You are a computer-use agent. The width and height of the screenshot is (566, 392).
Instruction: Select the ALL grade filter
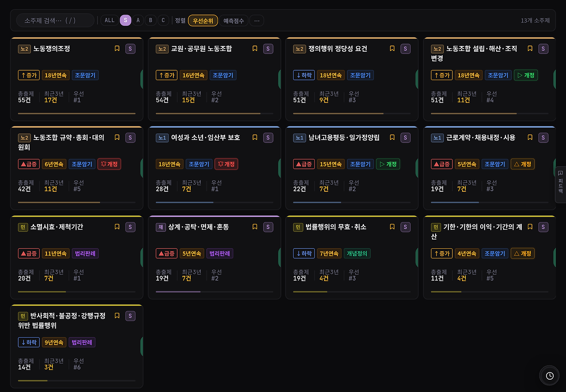pyautogui.click(x=110, y=20)
